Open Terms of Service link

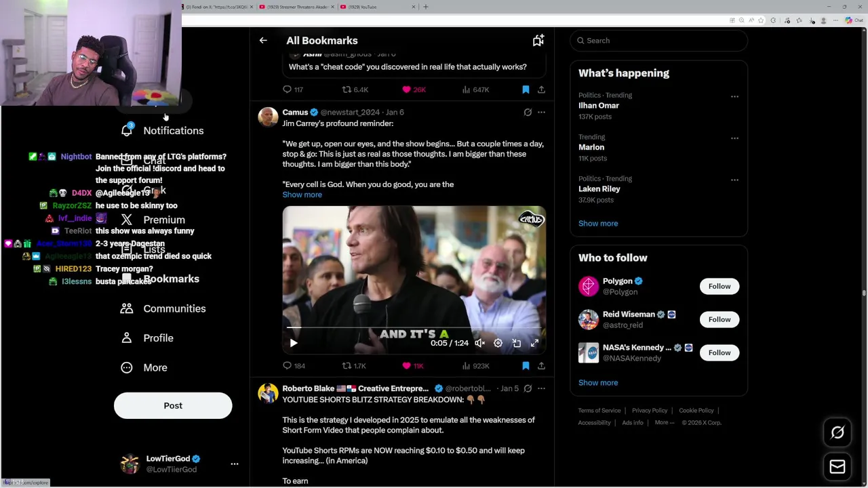tap(599, 411)
